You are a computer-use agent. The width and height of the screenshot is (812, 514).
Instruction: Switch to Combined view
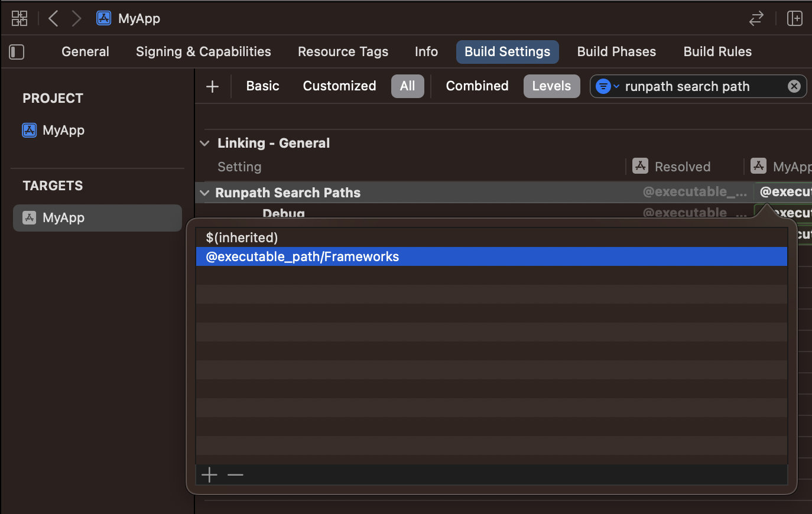point(477,86)
